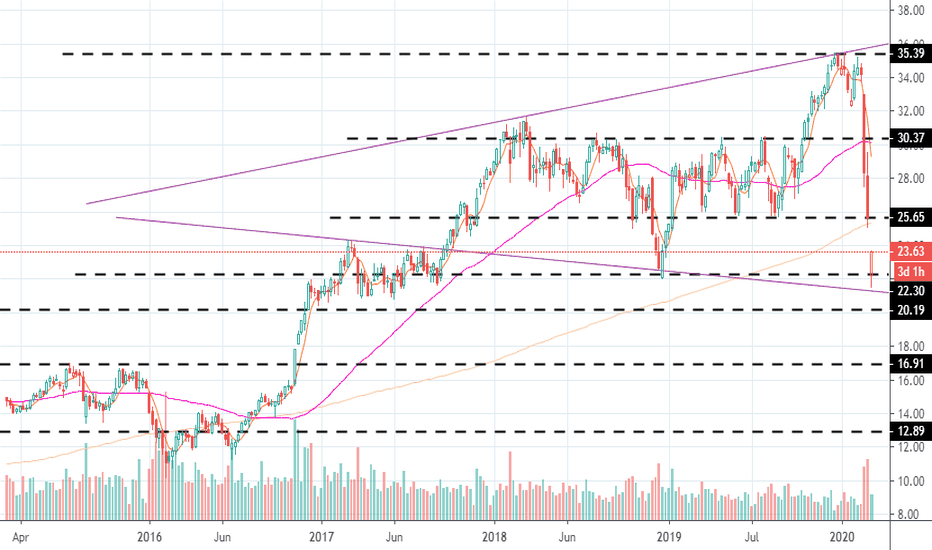Image resolution: width=932 pixels, height=550 pixels.
Task: Select the 30.37 horizontal level label
Action: click(x=911, y=138)
